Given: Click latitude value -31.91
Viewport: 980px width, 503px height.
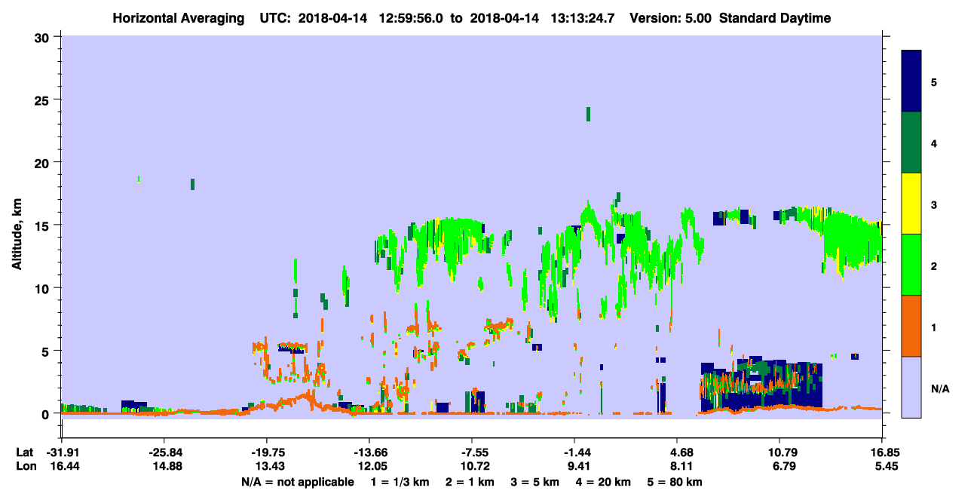Looking at the screenshot, I should [x=61, y=452].
